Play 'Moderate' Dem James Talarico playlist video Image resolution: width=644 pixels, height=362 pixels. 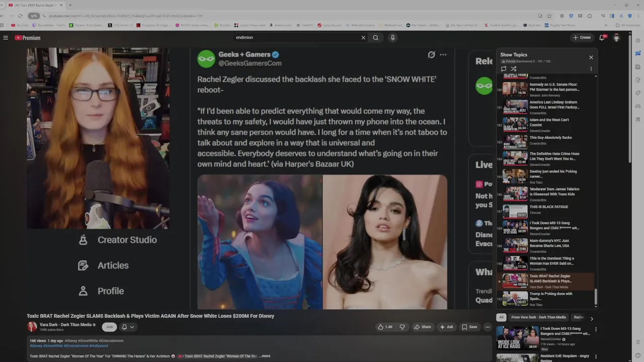click(545, 195)
